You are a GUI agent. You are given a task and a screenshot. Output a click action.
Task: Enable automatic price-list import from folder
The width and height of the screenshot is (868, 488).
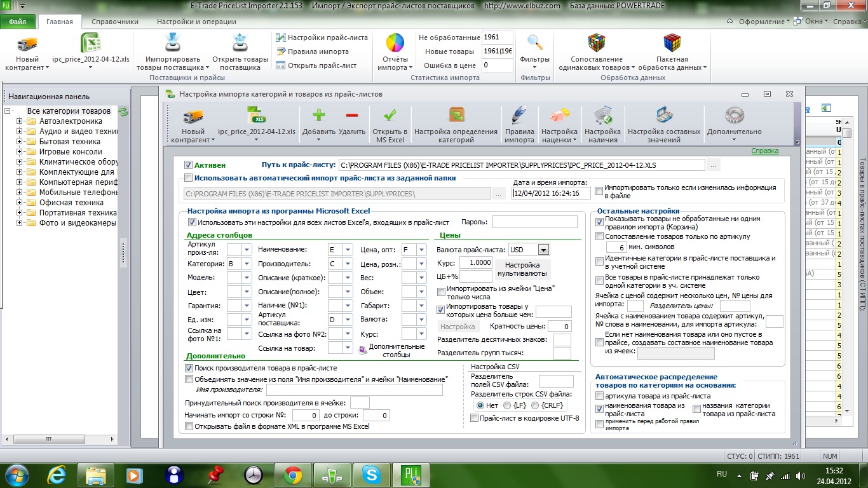coord(188,178)
